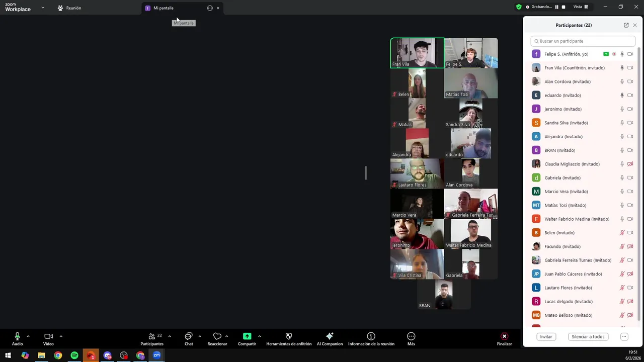Image resolution: width=644 pixels, height=362 pixels.
Task: Open the Chat panel
Action: (189, 339)
